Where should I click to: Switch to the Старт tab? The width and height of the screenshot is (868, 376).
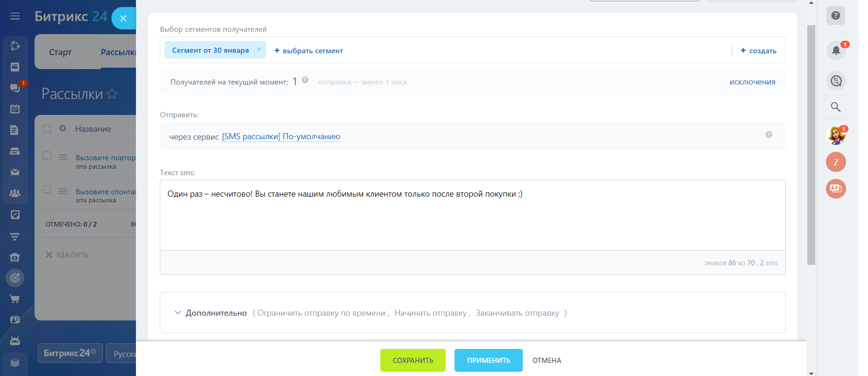60,52
